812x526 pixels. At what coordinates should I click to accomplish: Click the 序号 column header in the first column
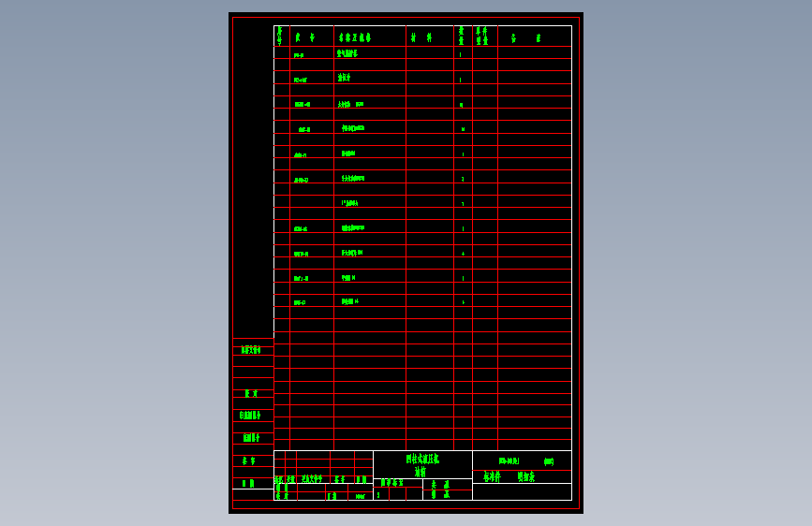click(280, 36)
